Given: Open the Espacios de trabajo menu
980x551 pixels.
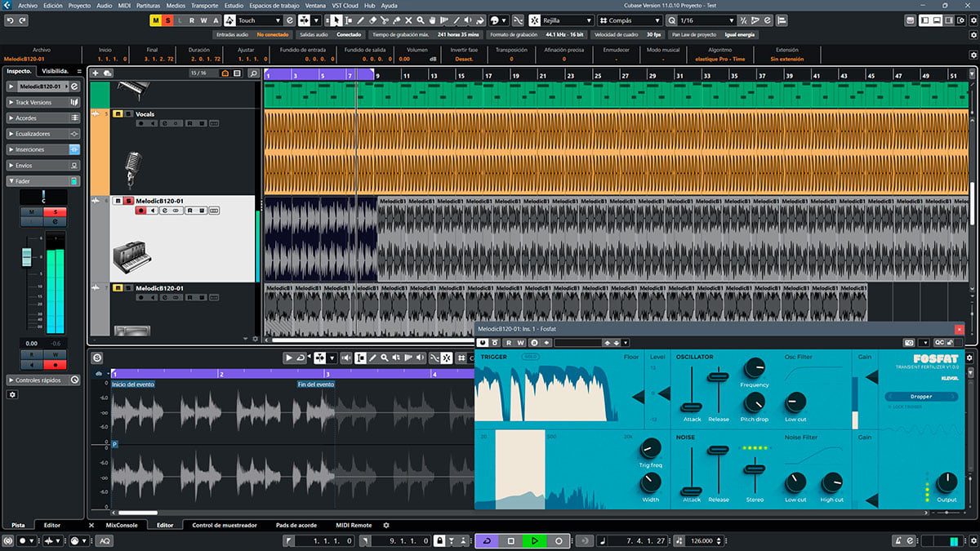Looking at the screenshot, I should 274,5.
